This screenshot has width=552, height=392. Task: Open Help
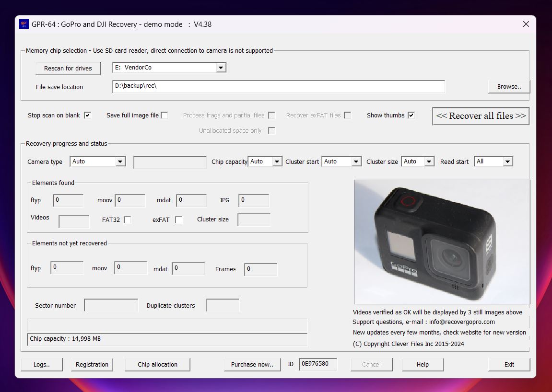tap(423, 365)
